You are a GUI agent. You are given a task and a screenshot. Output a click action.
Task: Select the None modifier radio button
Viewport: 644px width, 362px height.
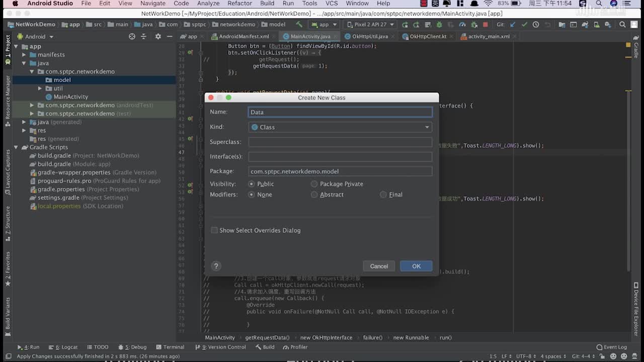[x=252, y=195]
